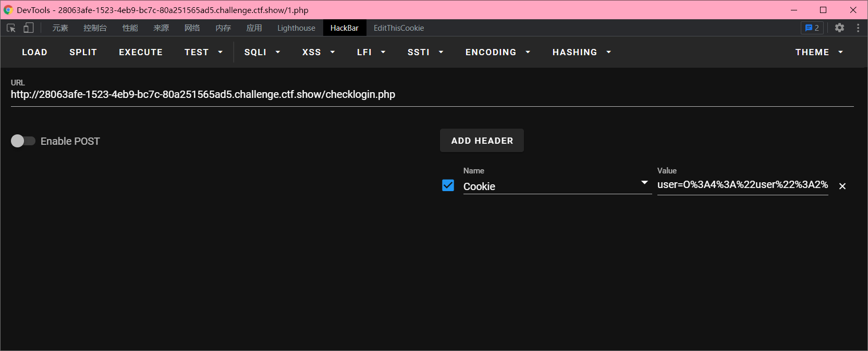Expand the TEST dropdown menu
868x351 pixels.
click(204, 52)
